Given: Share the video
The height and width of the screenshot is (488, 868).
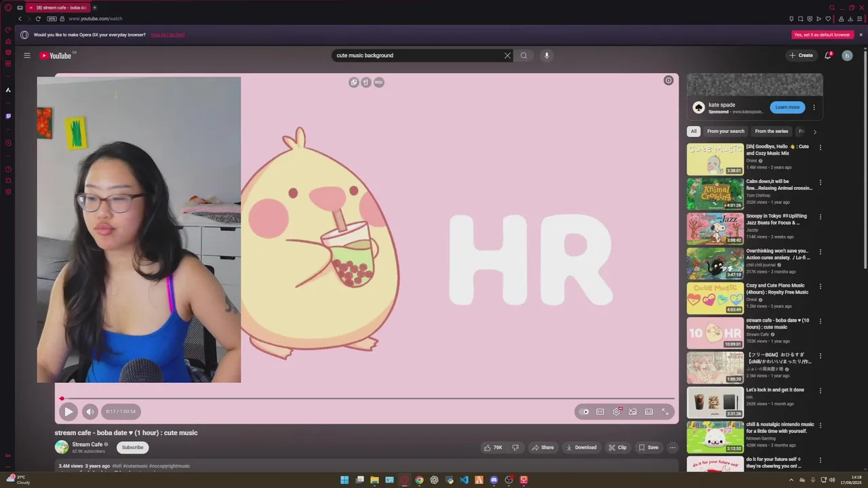Looking at the screenshot, I should tap(542, 447).
